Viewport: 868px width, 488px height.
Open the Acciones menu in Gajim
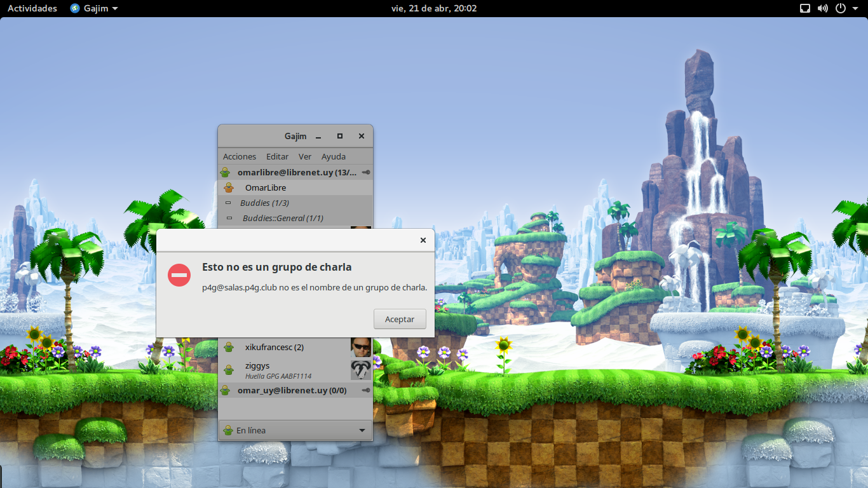tap(240, 156)
